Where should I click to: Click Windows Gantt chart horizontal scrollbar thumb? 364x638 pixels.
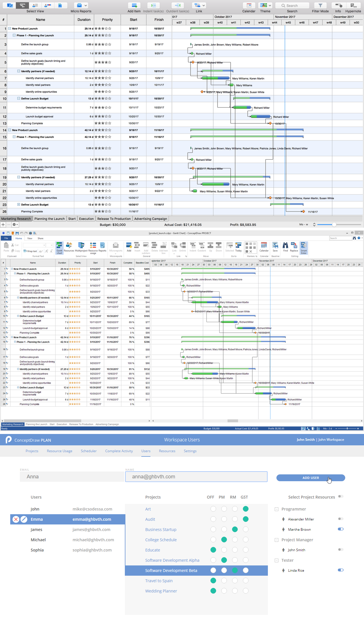(233, 421)
